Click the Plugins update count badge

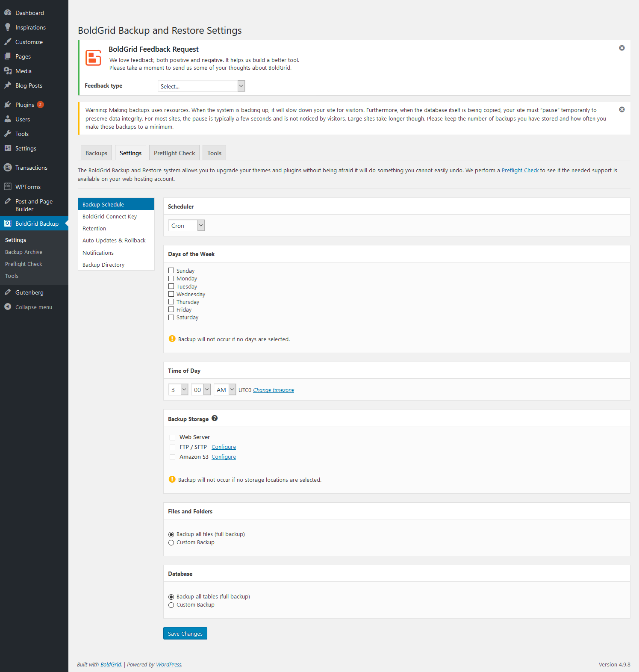click(40, 105)
